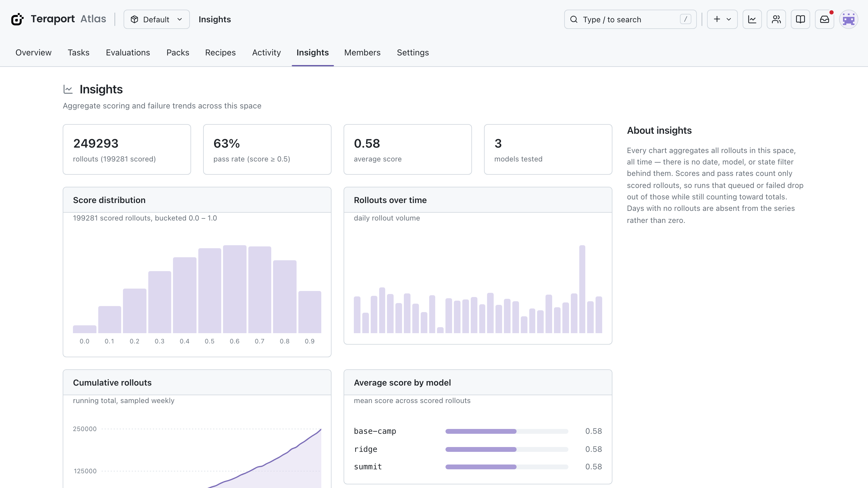868x488 pixels.
Task: Open the members people icon in header
Action: (776, 19)
